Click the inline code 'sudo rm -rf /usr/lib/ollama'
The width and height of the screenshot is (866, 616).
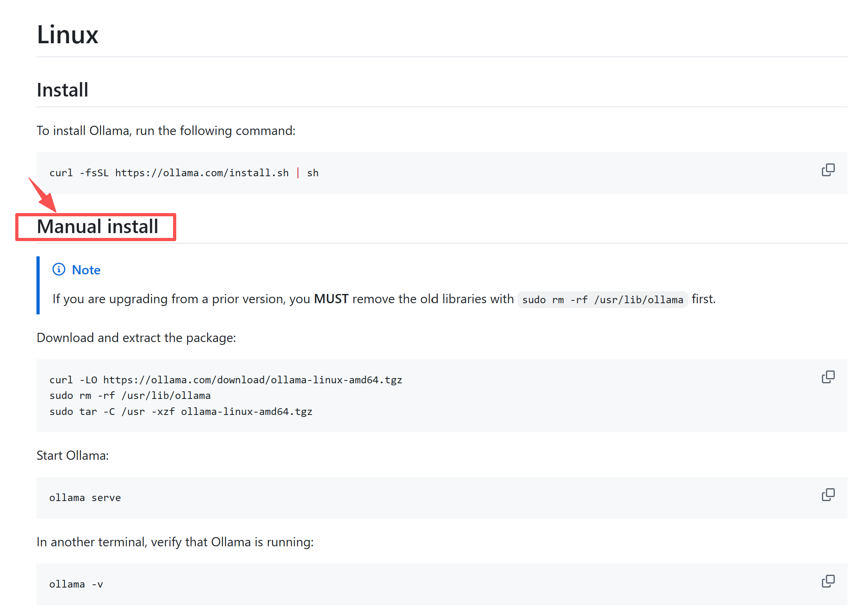coord(602,300)
